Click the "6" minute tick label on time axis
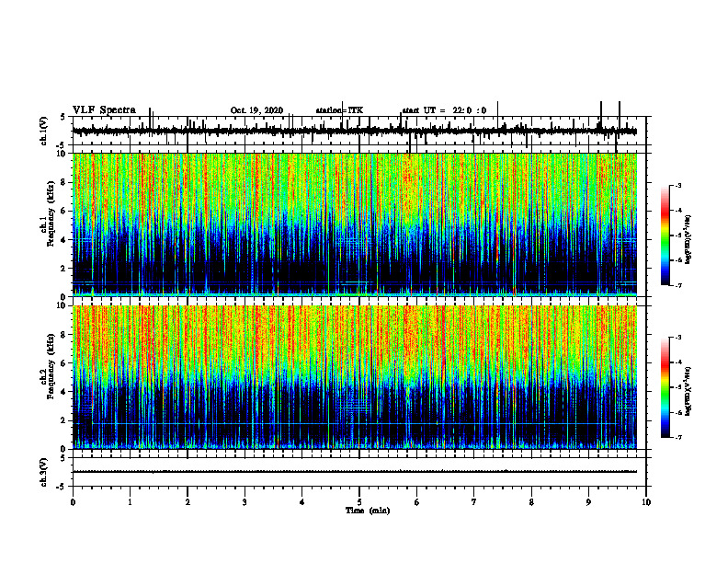The height and width of the screenshot is (563, 728). pyautogui.click(x=417, y=502)
